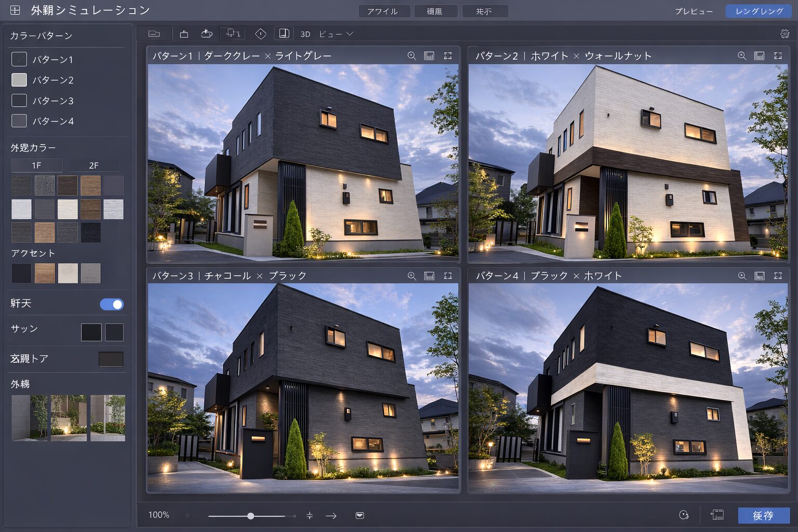Click the fullscreen expand icon in Pattern 2 panel

click(x=778, y=56)
